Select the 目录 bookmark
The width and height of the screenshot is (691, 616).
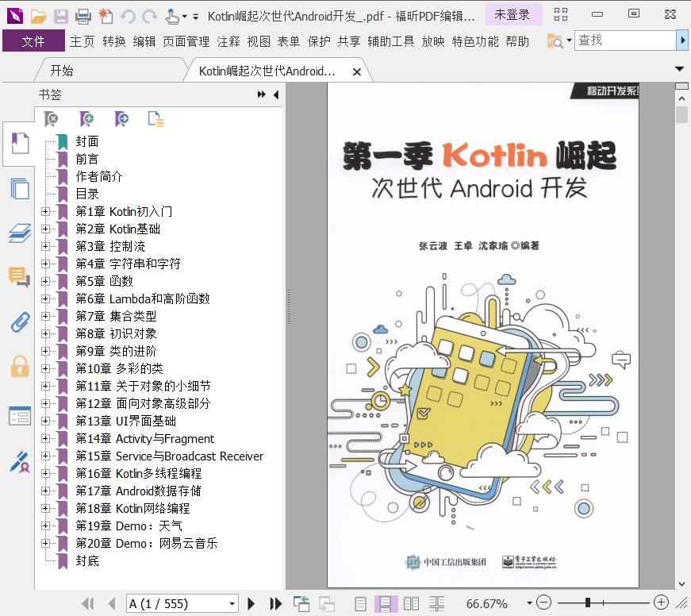pos(86,194)
